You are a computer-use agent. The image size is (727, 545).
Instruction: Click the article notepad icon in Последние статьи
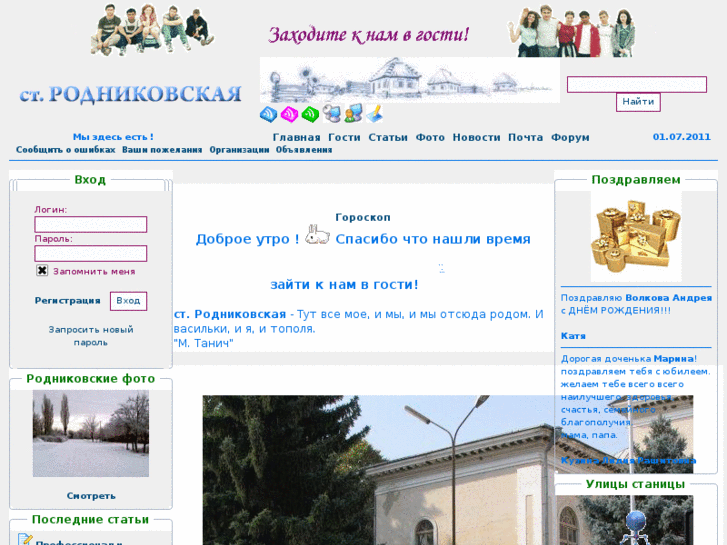pyautogui.click(x=25, y=539)
